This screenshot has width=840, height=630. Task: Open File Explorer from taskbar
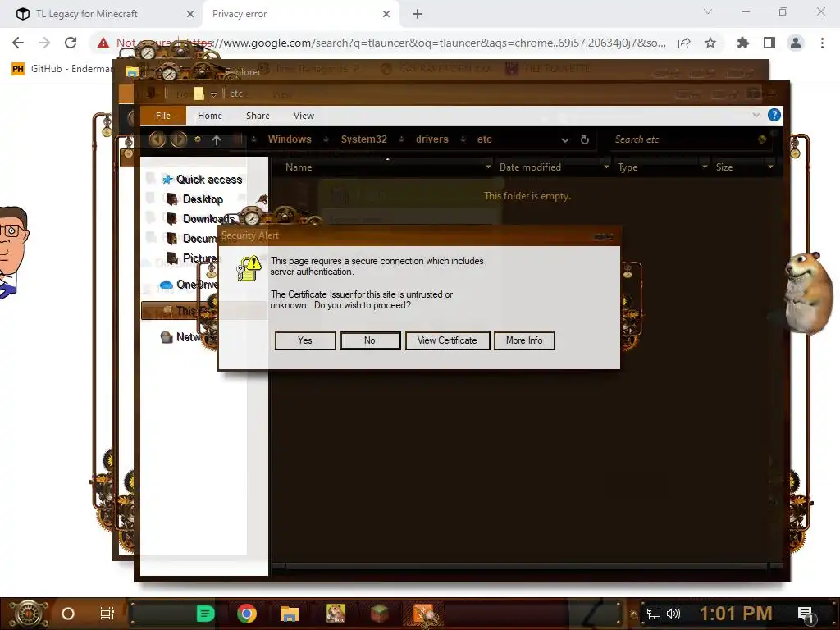[x=290, y=614]
